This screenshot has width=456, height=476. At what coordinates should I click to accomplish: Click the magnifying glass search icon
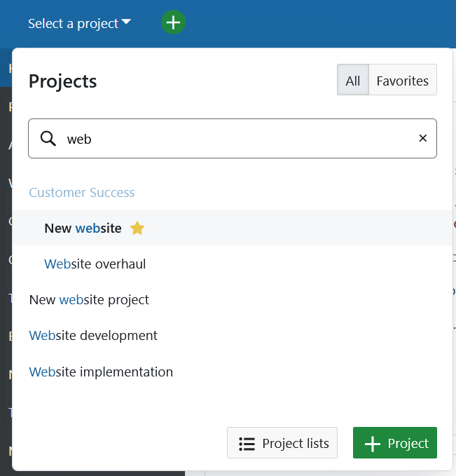[x=48, y=139]
